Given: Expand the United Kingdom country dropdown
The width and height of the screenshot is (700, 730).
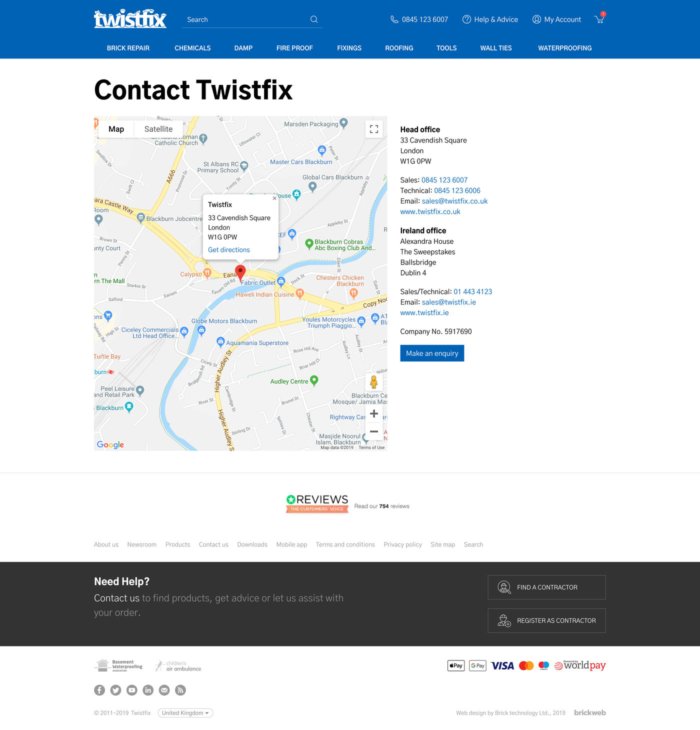Looking at the screenshot, I should click(185, 713).
